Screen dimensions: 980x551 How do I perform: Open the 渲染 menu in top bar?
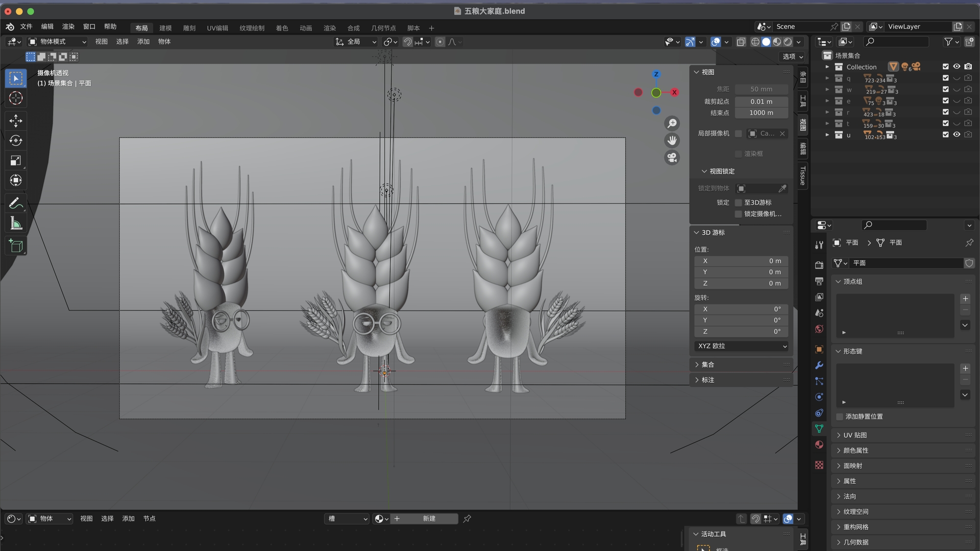pos(68,26)
